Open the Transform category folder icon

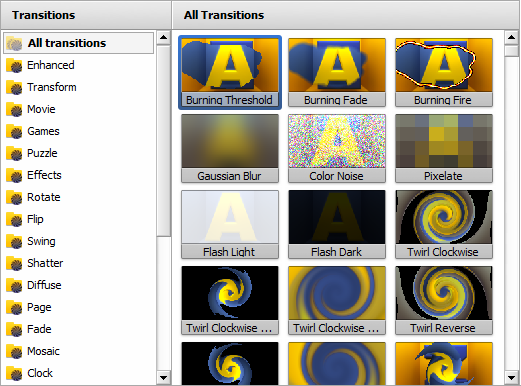coord(14,87)
